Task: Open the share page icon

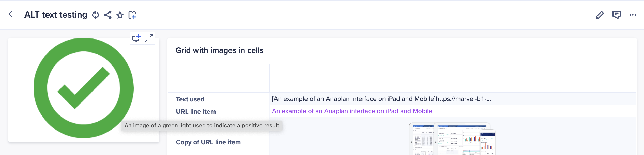Action: coord(108,15)
